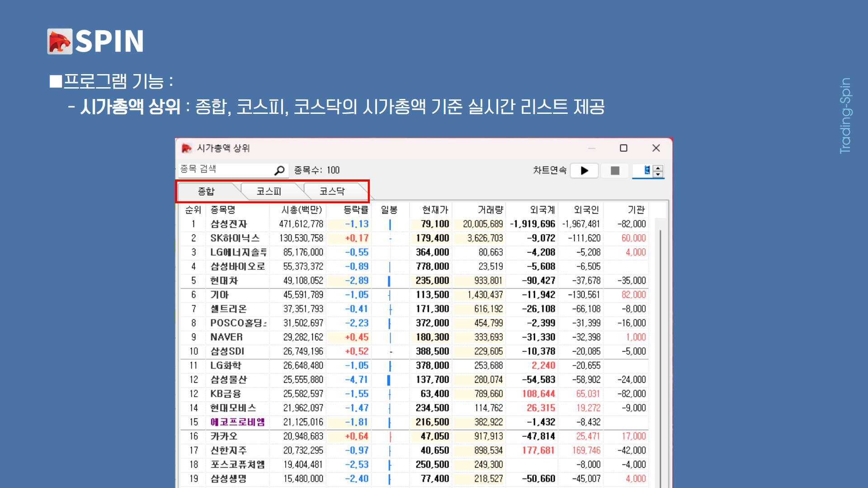Screen dimensions: 868x488
Task: Select the purple 에코프로비엠 stock name
Action: coord(237,422)
